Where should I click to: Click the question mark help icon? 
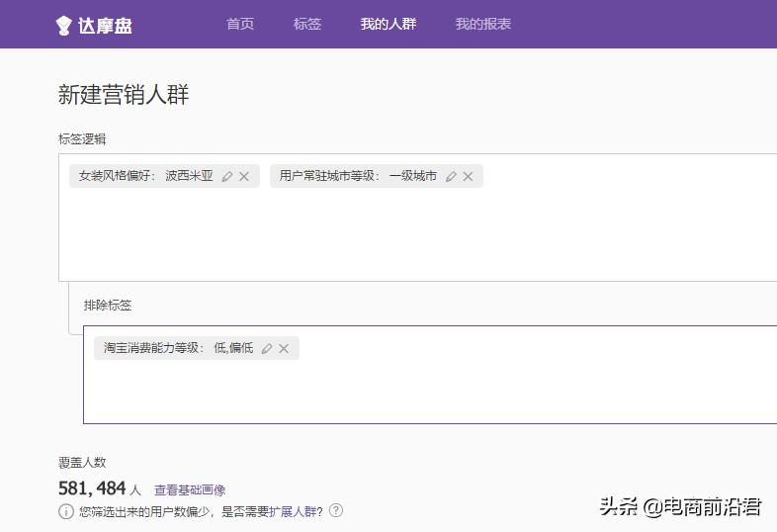[336, 510]
